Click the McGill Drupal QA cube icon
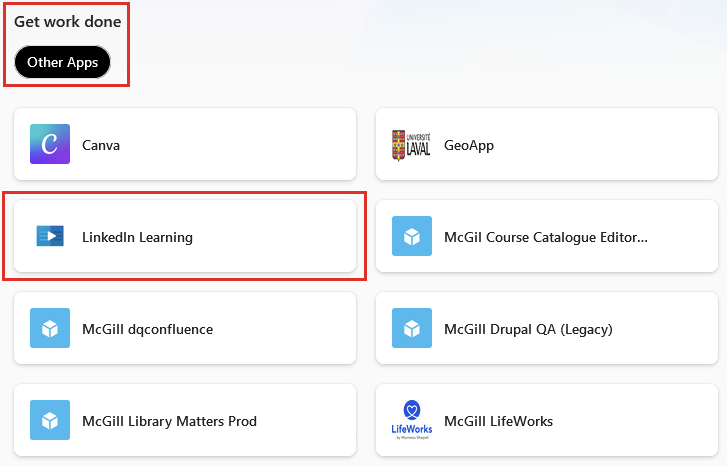The width and height of the screenshot is (727, 466). click(412, 328)
